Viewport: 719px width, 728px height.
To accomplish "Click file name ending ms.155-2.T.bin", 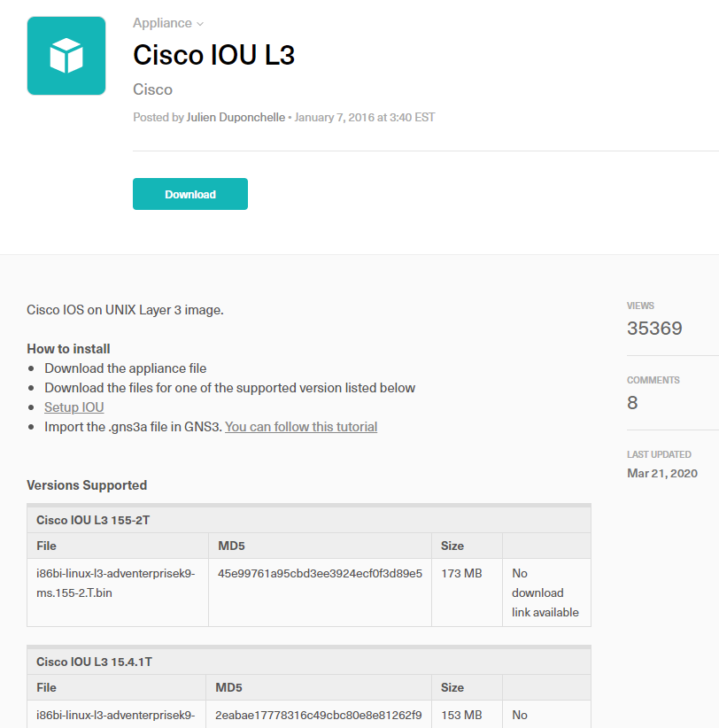I will click(116, 583).
